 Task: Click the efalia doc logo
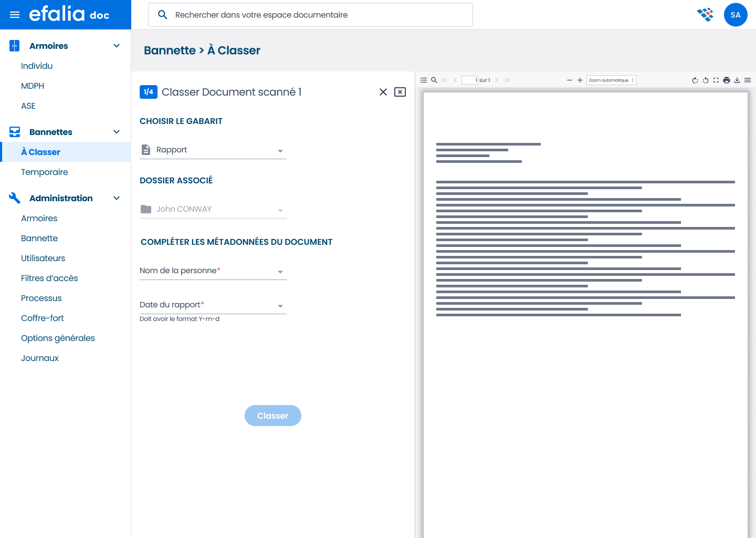(x=69, y=14)
